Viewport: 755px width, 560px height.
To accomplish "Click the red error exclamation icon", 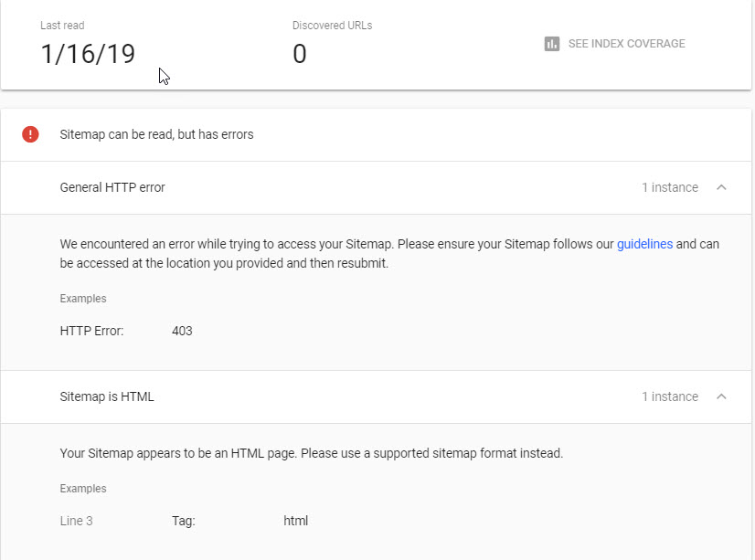I will [x=30, y=134].
